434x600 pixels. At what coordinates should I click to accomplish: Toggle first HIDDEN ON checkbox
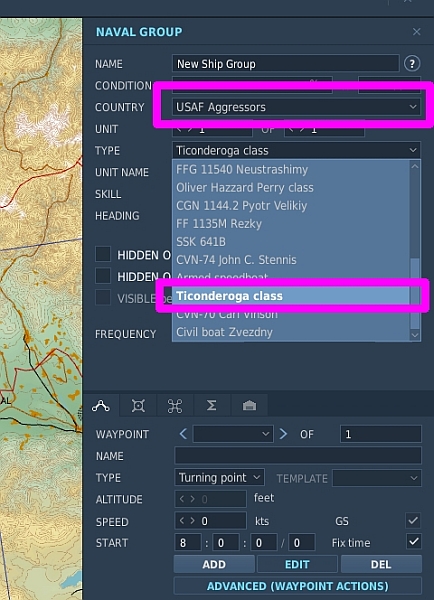[103, 254]
